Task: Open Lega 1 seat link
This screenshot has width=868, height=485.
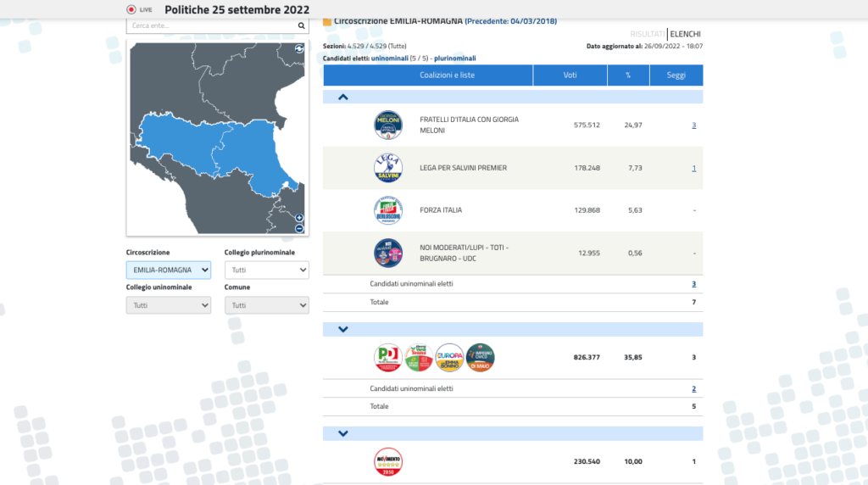Action: click(x=693, y=168)
